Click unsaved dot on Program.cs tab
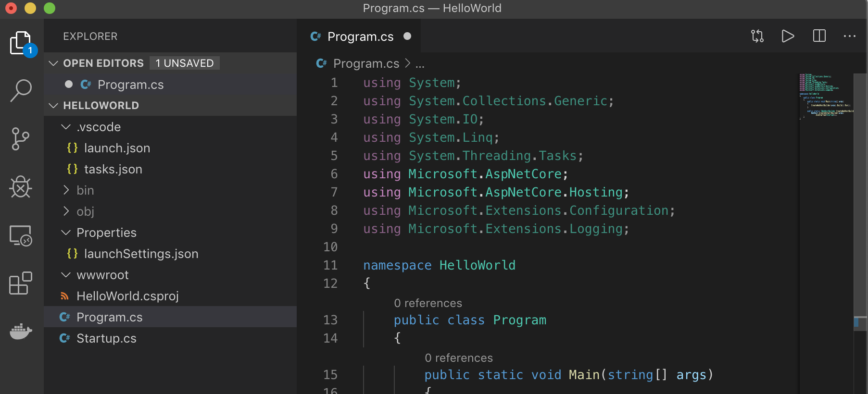Image resolution: width=868 pixels, height=394 pixels. tap(407, 36)
